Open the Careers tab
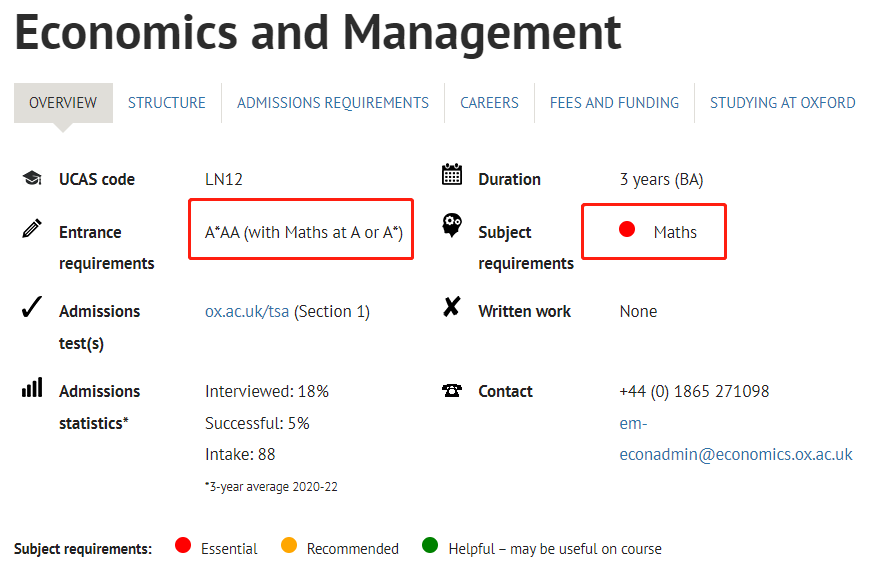 (x=489, y=103)
